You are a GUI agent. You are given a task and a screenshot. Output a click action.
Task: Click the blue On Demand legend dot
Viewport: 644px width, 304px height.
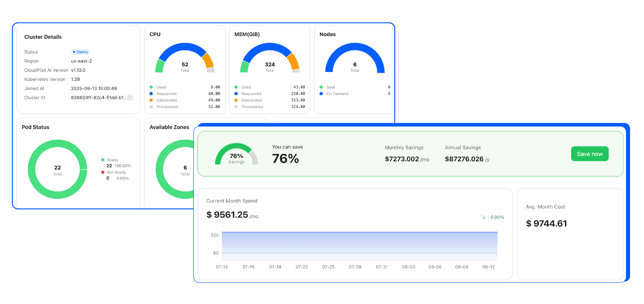coord(321,94)
